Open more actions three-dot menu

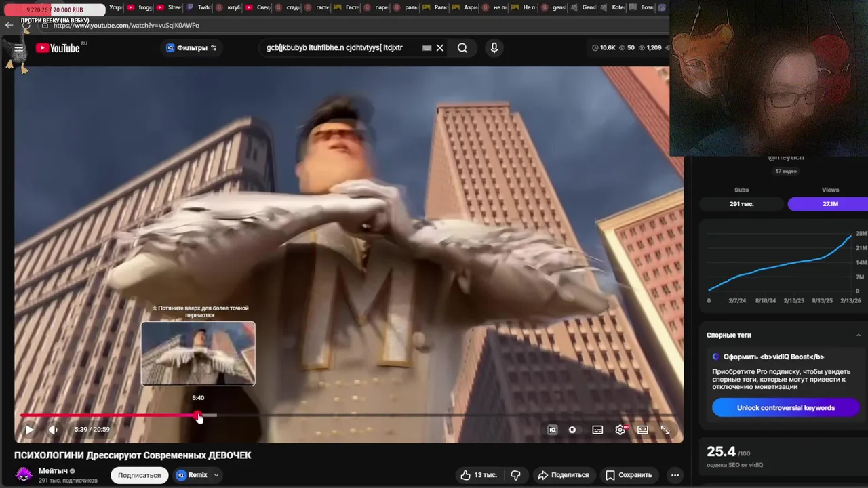(x=675, y=475)
